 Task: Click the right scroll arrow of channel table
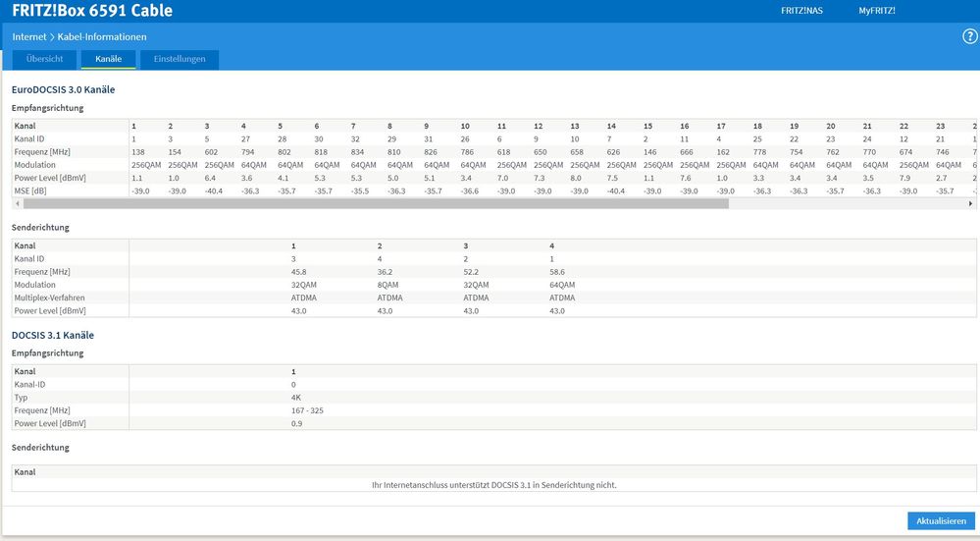(x=970, y=204)
